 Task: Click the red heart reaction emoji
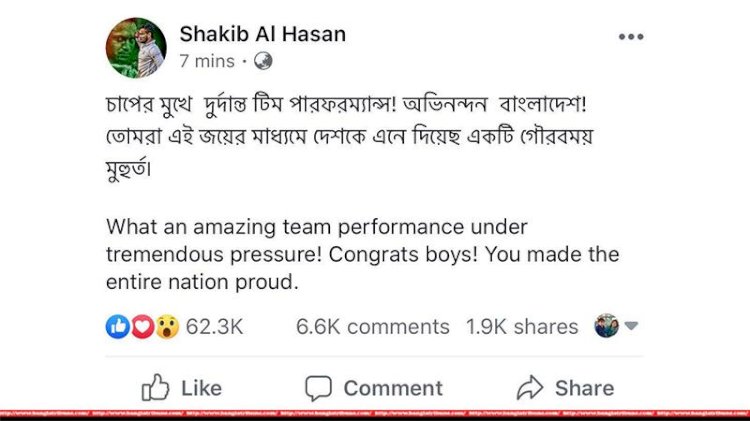[143, 327]
